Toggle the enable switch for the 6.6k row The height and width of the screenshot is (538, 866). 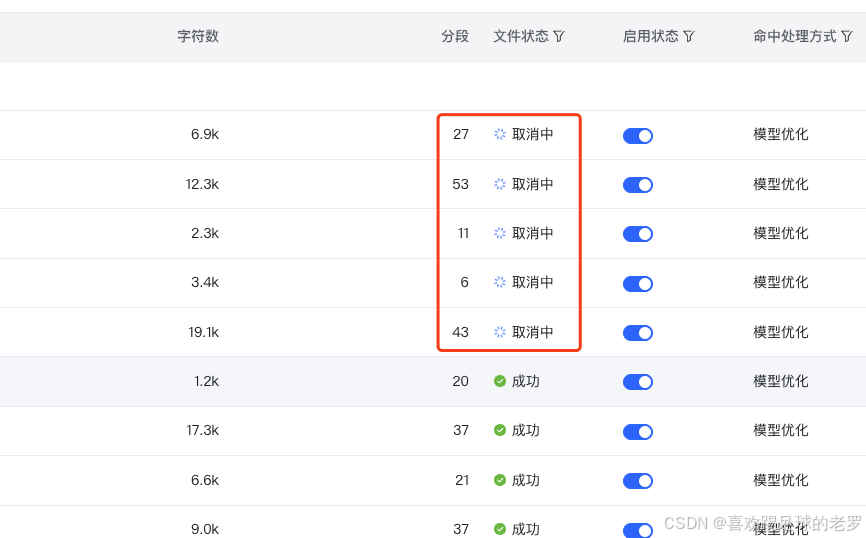[638, 481]
